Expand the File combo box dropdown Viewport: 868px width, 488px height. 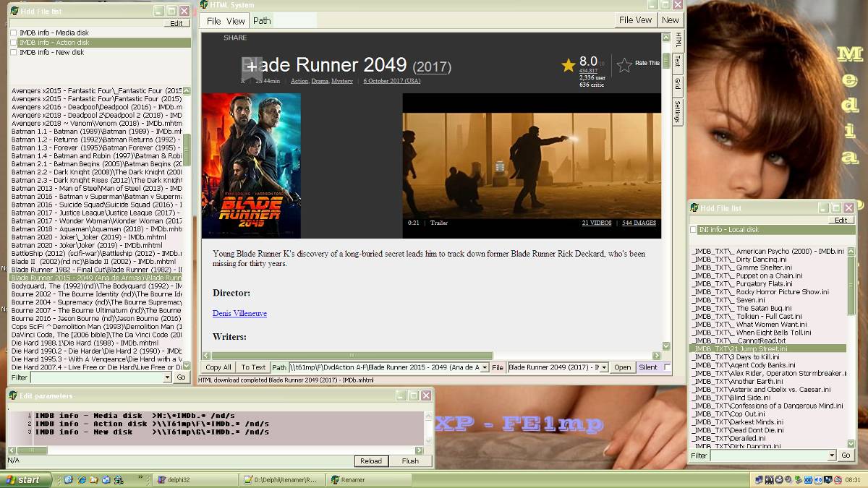tap(604, 367)
